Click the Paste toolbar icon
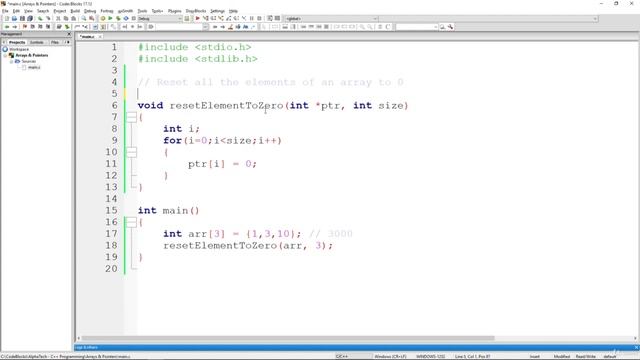 click(73, 19)
